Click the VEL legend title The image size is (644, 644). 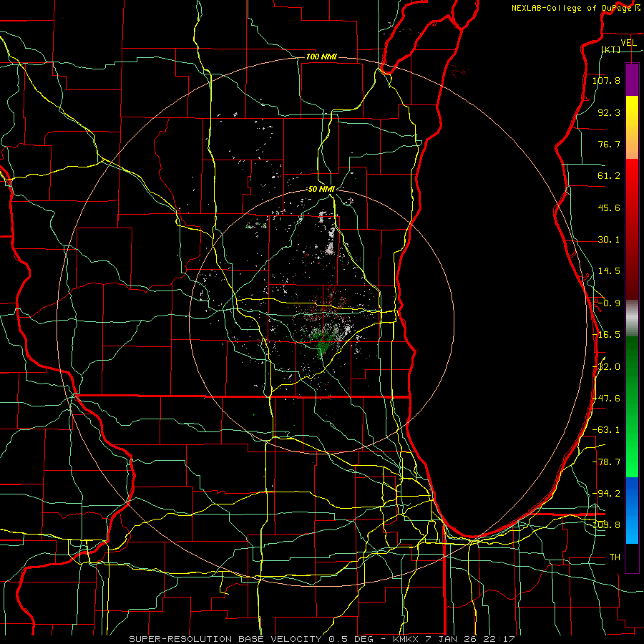(628, 43)
